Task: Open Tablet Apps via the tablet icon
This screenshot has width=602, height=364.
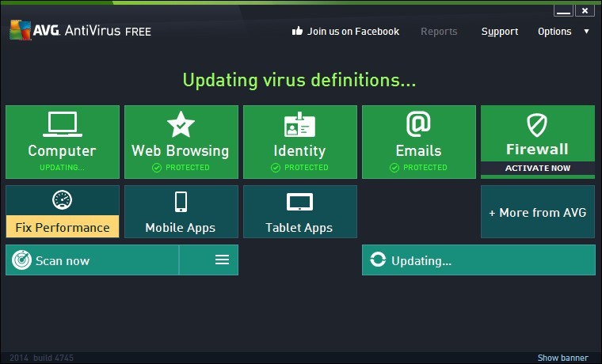Action: point(299,202)
